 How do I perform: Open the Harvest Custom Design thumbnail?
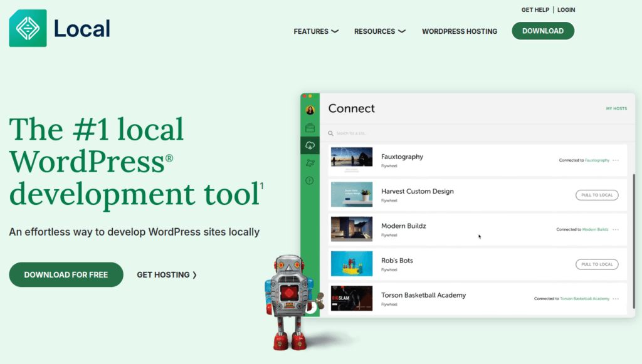click(x=352, y=194)
